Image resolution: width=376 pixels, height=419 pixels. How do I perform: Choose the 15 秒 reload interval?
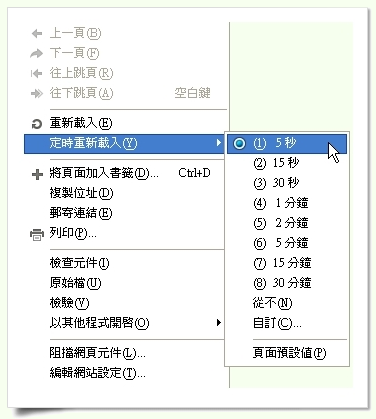click(x=287, y=163)
